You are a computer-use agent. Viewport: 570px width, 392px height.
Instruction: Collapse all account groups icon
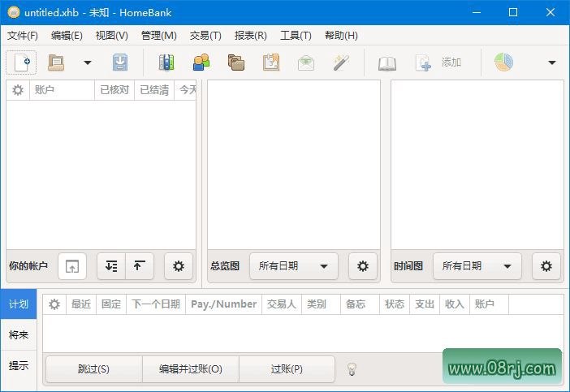pyautogui.click(x=140, y=266)
